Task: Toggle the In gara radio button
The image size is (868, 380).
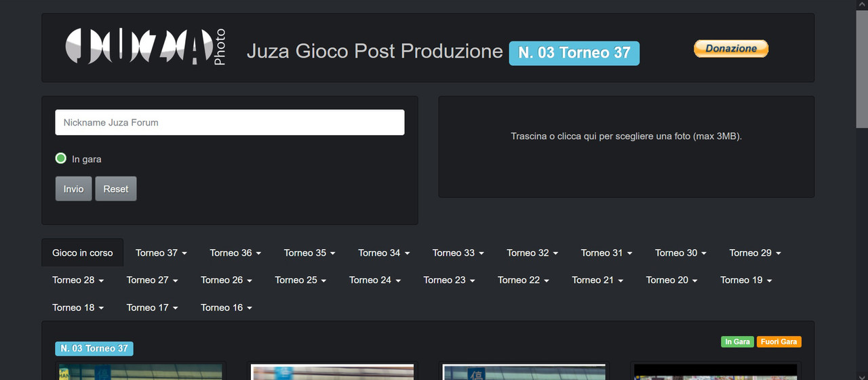Action: point(60,159)
